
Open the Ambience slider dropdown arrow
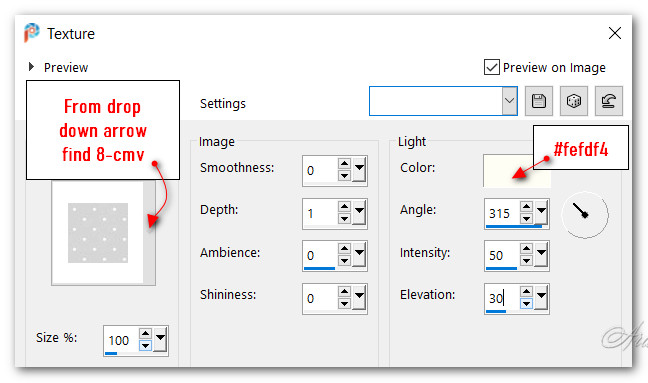[x=359, y=254]
